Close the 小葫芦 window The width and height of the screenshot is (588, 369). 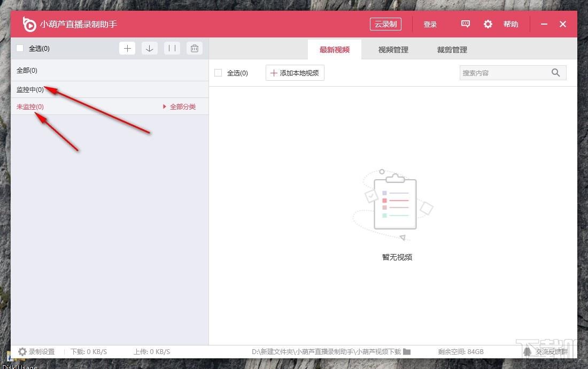562,24
